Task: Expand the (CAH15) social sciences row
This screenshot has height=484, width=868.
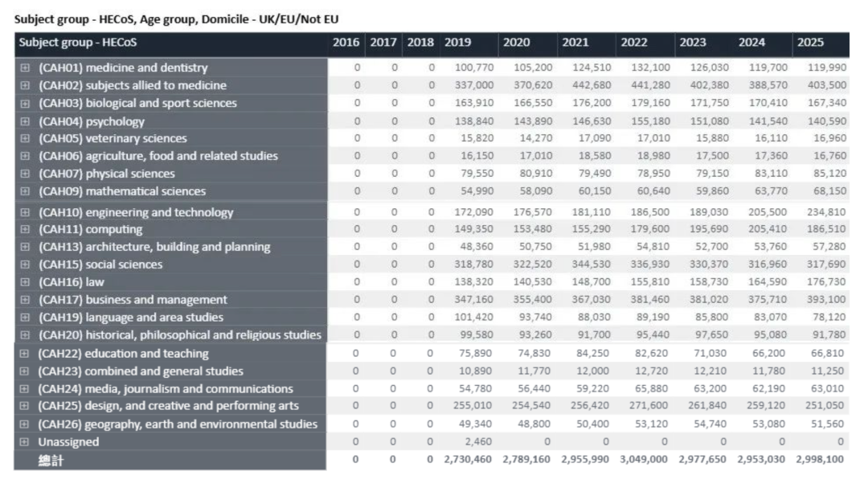Action: [x=25, y=265]
